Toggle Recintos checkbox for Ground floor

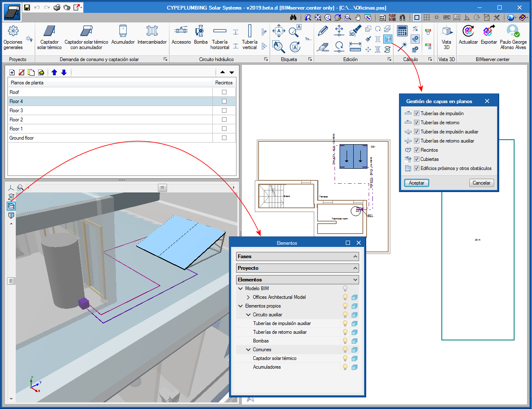(224, 138)
